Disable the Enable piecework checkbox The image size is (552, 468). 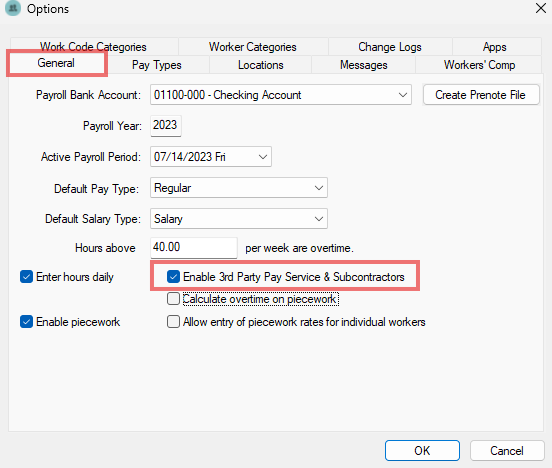click(x=26, y=322)
